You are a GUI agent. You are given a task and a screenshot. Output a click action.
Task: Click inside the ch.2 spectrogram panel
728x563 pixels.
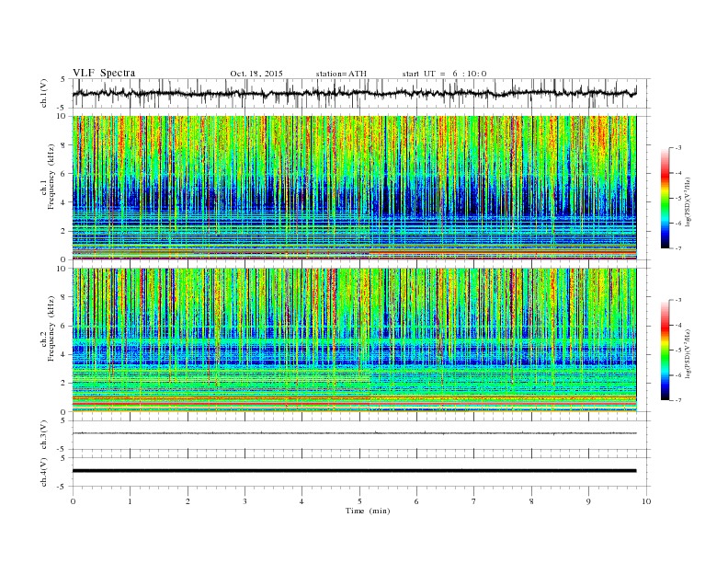tap(354, 340)
